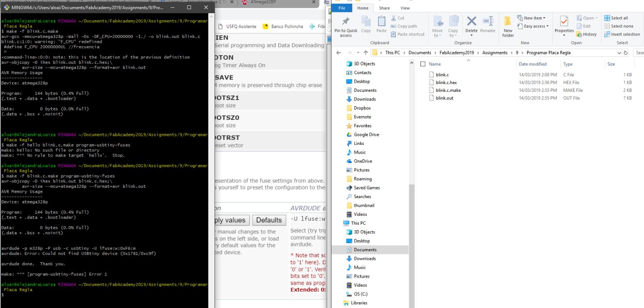Open Google Drive in the navigation pane
Image resolution: width=644 pixels, height=308 pixels.
[x=362, y=135]
